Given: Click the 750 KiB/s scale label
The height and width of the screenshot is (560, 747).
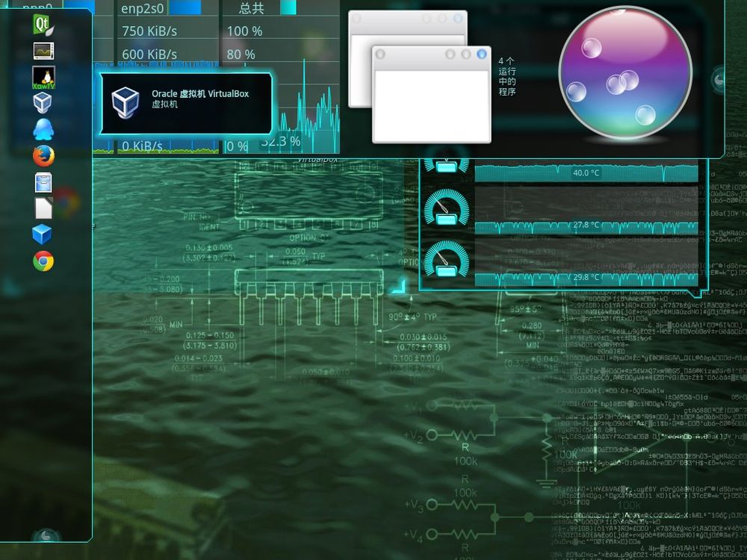Looking at the screenshot, I should (x=149, y=31).
